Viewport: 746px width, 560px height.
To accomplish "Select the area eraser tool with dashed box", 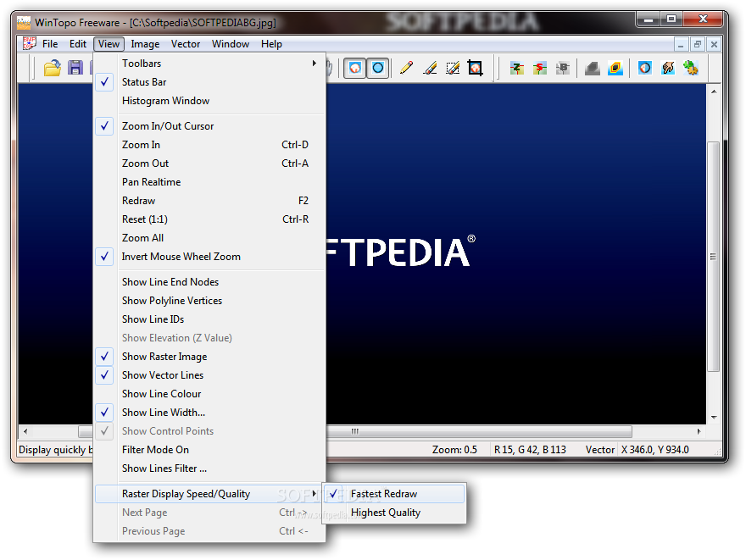I will (453, 68).
